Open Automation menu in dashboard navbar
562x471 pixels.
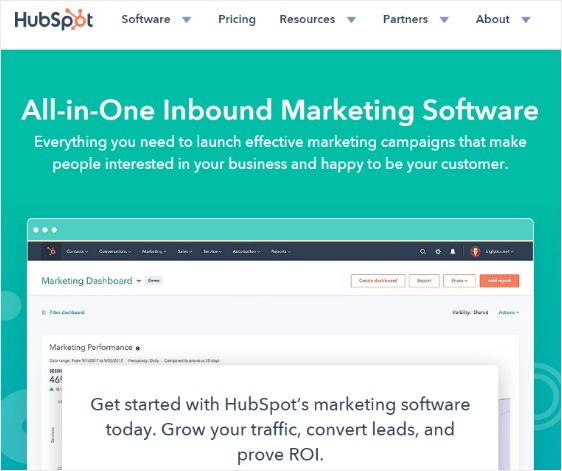pos(246,252)
